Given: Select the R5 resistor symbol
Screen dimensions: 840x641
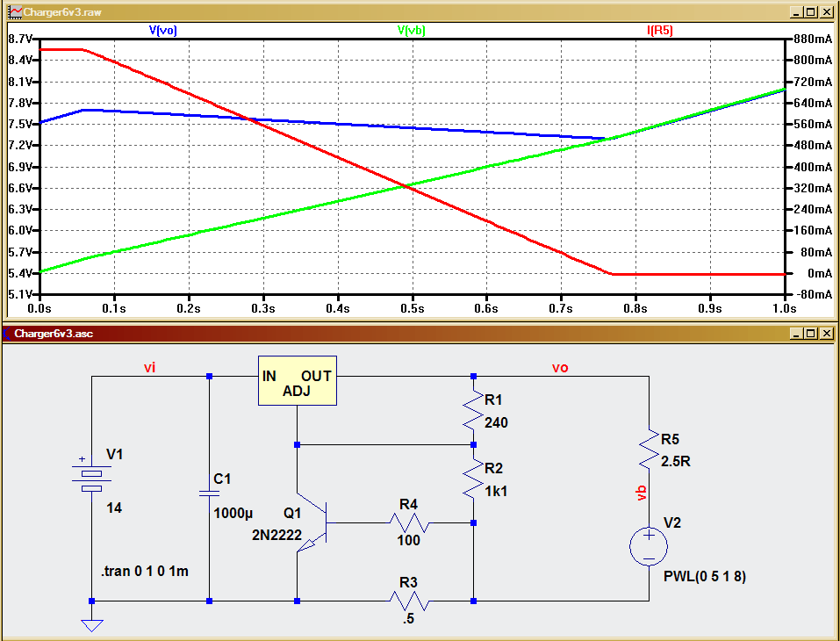Looking at the screenshot, I should (649, 449).
